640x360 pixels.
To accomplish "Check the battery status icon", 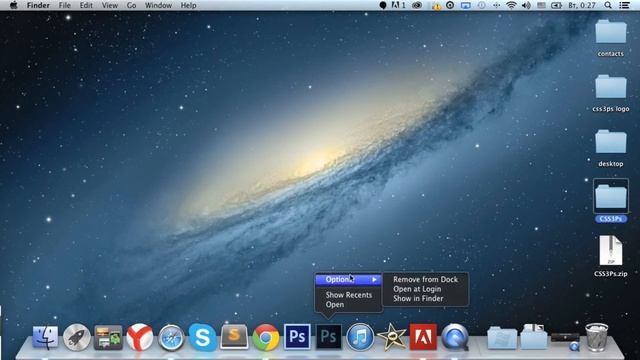I will [556, 5].
